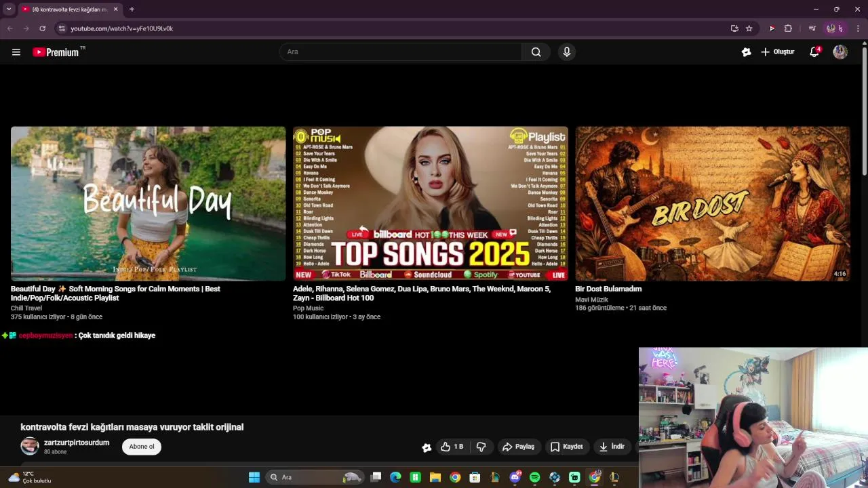Screen dimensions: 868x488
Task: Open the tab search dropdown arrow
Action: coord(9,9)
